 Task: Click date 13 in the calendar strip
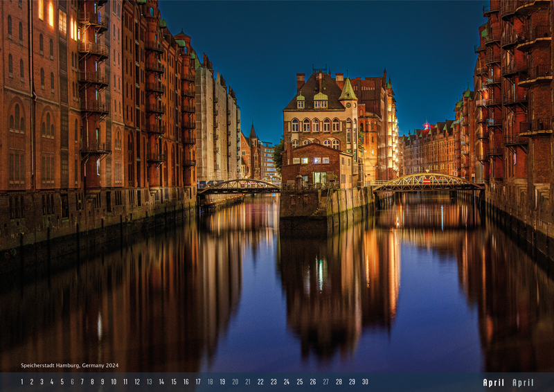149,382
